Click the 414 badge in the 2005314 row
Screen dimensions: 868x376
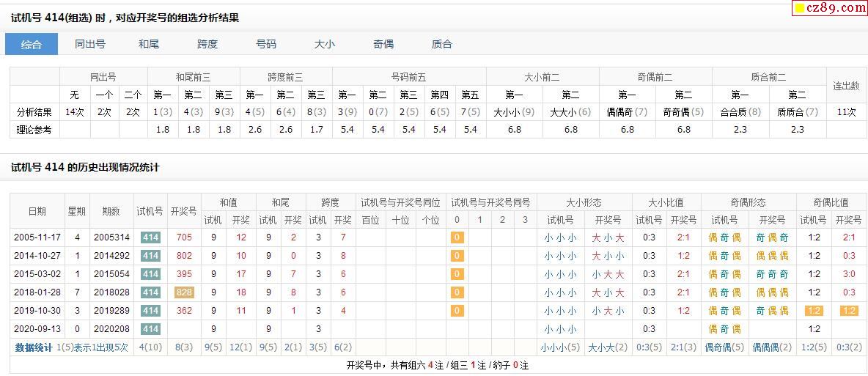(150, 237)
